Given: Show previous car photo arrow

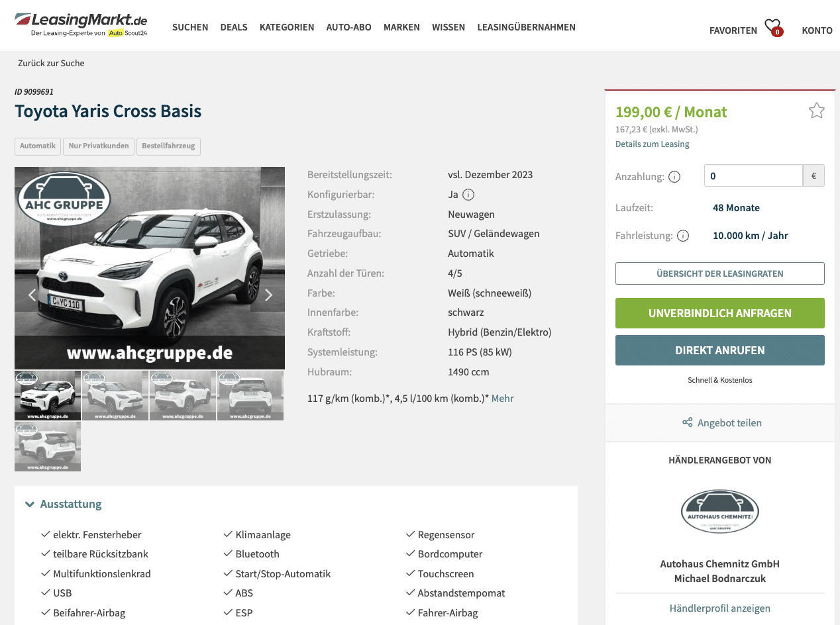Looking at the screenshot, I should click(x=32, y=295).
